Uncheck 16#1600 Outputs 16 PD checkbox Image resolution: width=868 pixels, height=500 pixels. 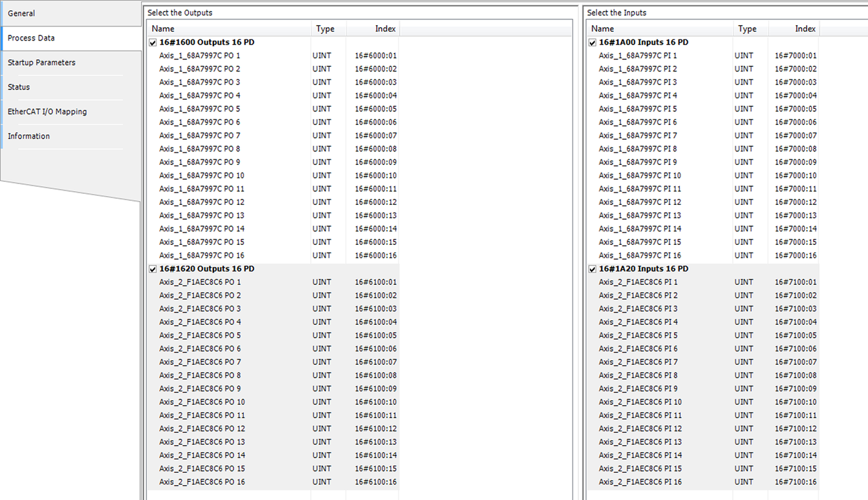tap(153, 43)
